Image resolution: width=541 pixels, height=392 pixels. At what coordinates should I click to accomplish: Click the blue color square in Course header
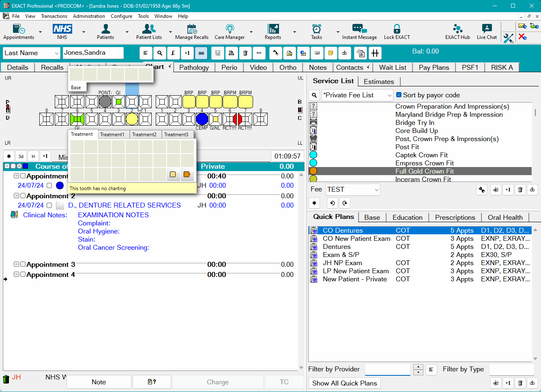[x=26, y=166]
